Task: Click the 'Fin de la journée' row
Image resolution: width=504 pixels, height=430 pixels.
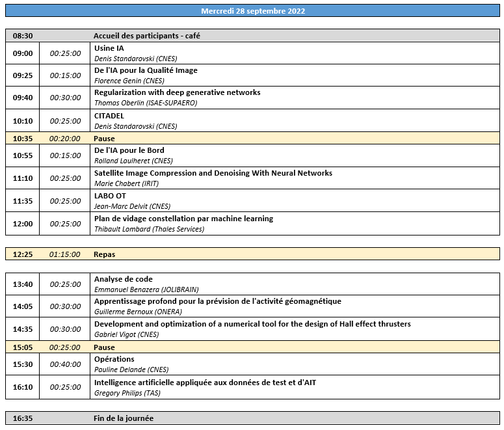Action: [124, 418]
